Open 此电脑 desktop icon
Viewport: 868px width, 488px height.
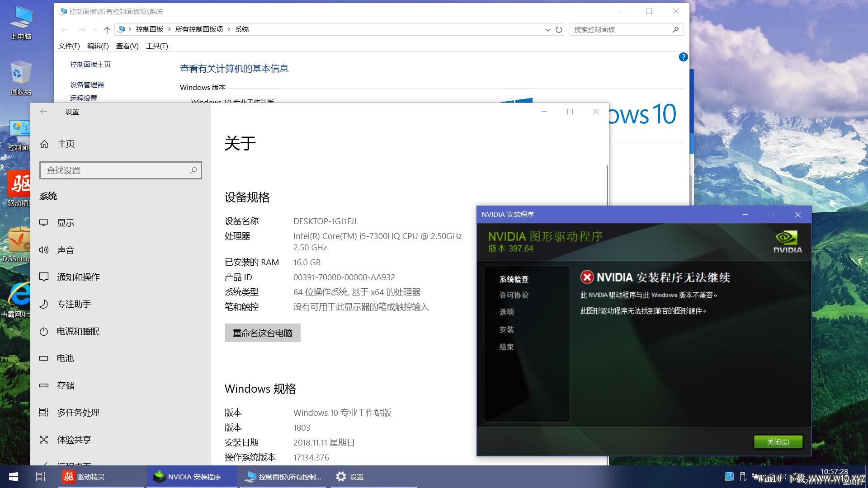tap(21, 23)
